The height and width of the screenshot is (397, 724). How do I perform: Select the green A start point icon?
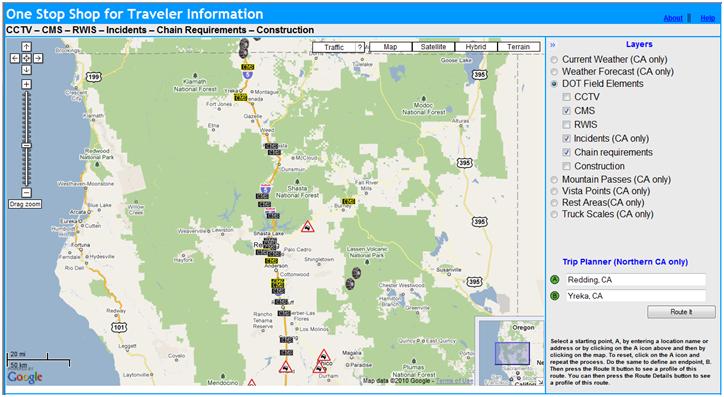click(x=555, y=280)
